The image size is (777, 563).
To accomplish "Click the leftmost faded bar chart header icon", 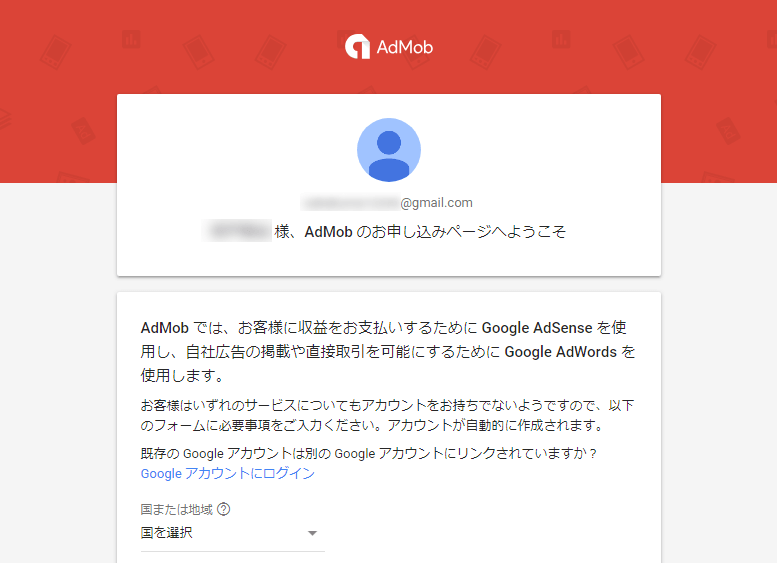I will (x=131, y=39).
